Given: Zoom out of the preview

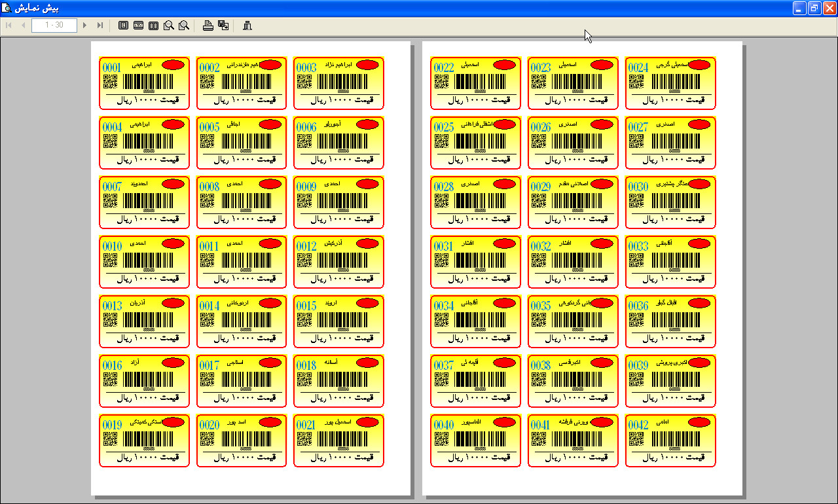Looking at the screenshot, I should 169,26.
